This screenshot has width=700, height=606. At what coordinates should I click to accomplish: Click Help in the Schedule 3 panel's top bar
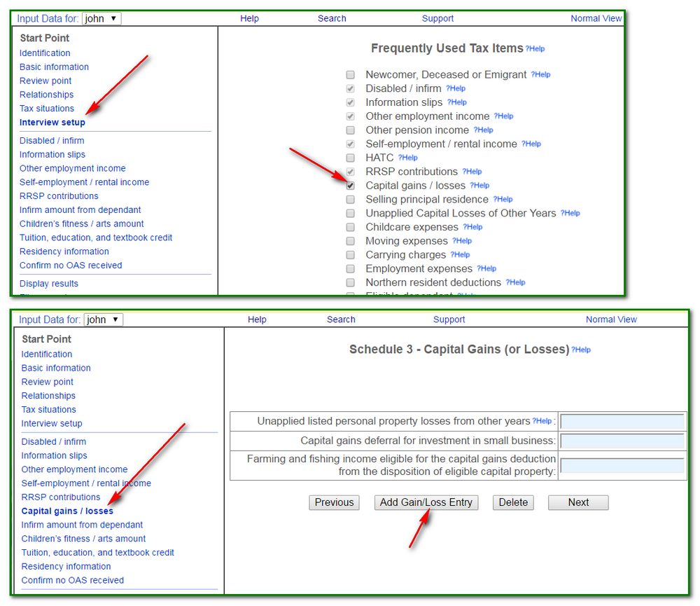pyautogui.click(x=257, y=319)
